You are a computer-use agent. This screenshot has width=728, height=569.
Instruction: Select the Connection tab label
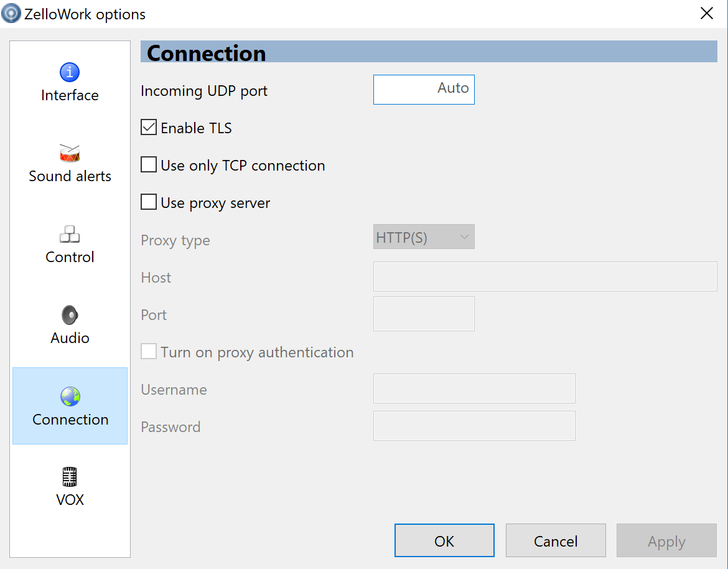coord(70,420)
